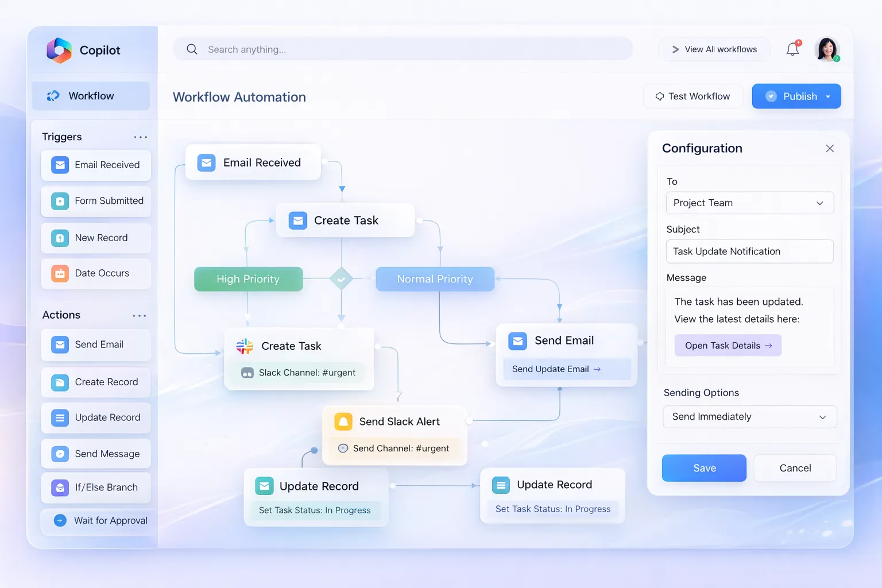Select the If/Else Branch action label
Viewport: 882px width, 588px height.
[106, 488]
